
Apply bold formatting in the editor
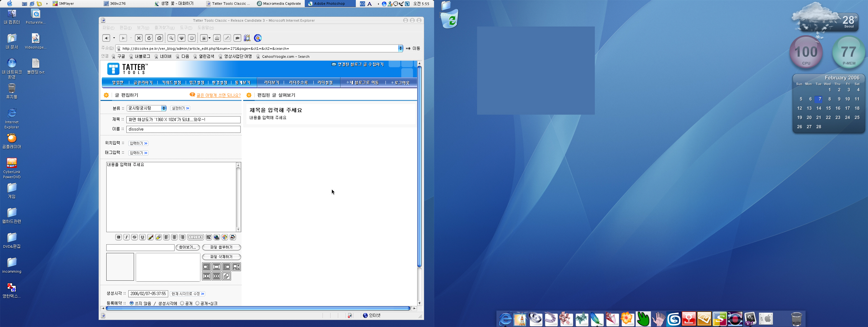point(118,237)
